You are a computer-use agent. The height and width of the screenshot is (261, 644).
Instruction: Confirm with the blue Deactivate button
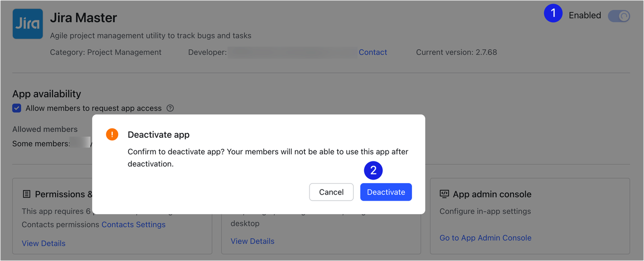386,192
